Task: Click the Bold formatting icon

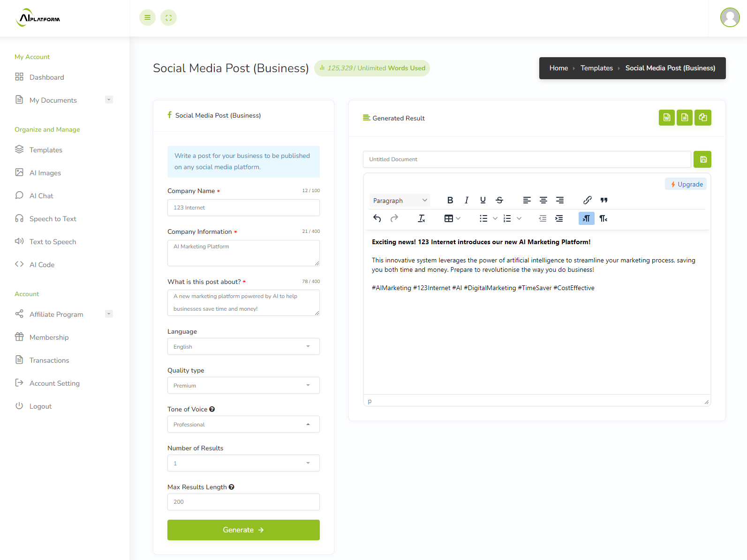Action: [x=450, y=200]
